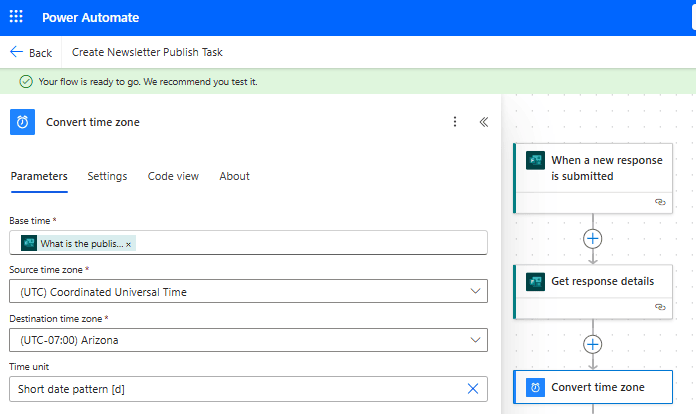Click the Create Newsletter Publish Task flow name
This screenshot has width=696, height=414.
147,52
